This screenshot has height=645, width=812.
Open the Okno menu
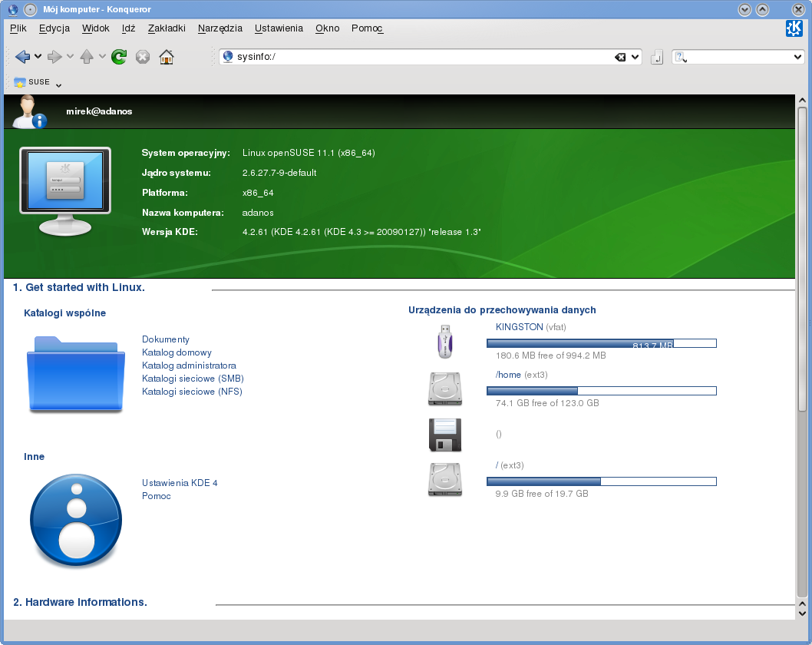[327, 28]
